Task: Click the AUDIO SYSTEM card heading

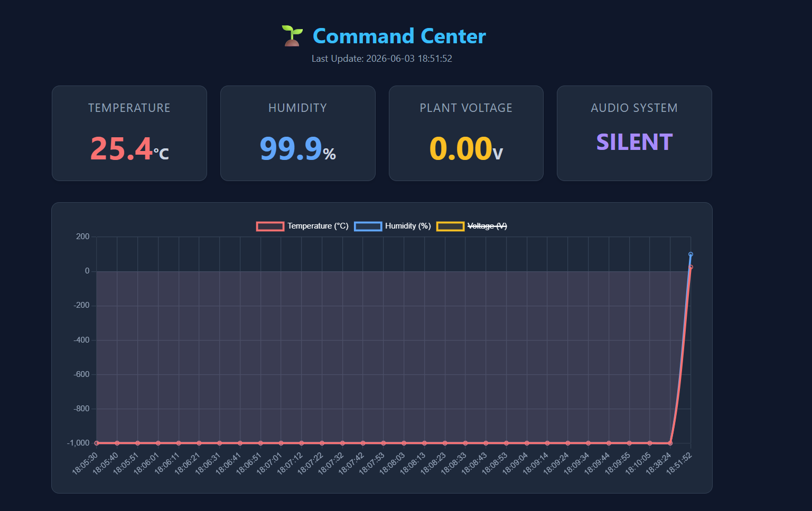Action: tap(634, 108)
